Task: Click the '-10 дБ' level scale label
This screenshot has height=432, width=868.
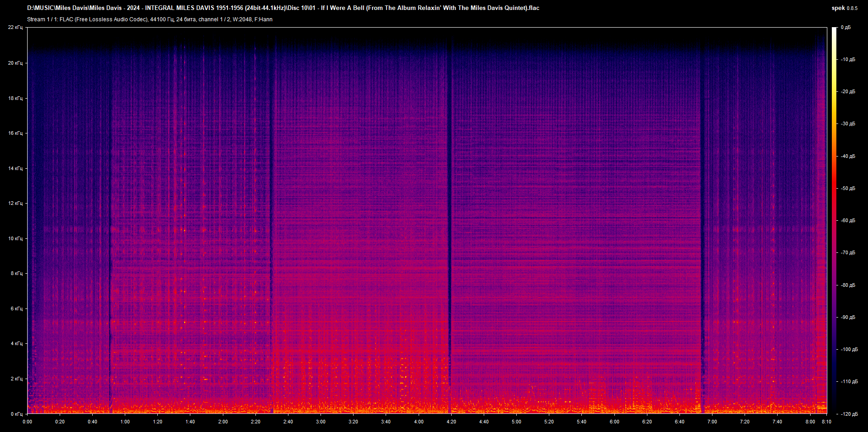Action: tap(848, 60)
